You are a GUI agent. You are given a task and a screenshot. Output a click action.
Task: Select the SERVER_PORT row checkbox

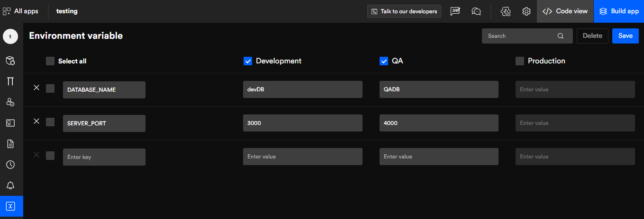[x=50, y=122]
